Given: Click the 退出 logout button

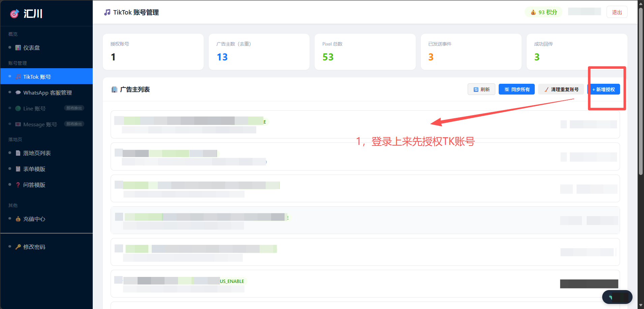Looking at the screenshot, I should 617,12.
